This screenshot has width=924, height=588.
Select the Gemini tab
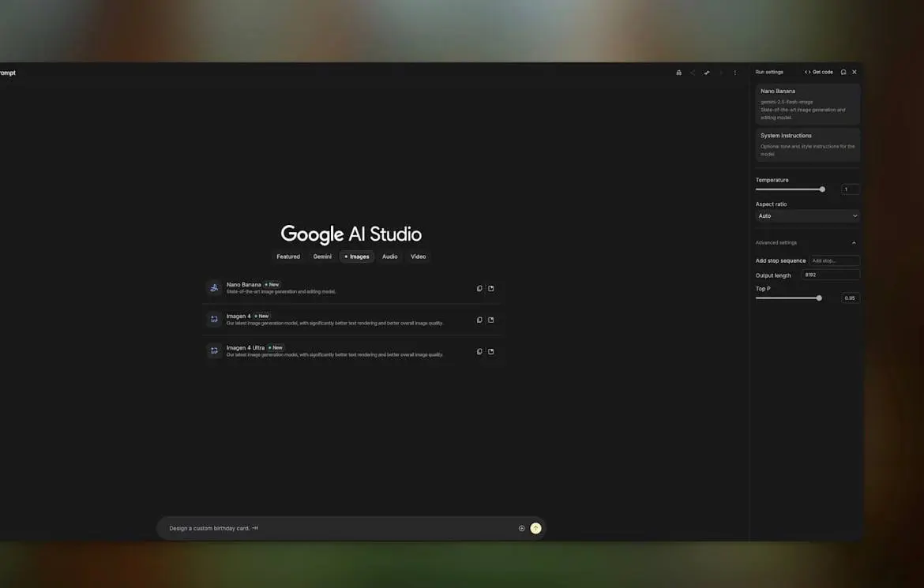coord(322,257)
